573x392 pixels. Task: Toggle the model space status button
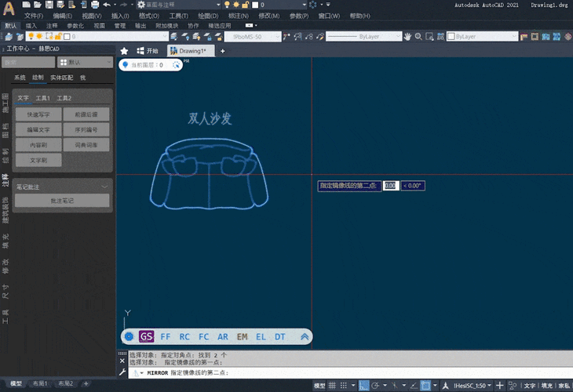[319, 386]
